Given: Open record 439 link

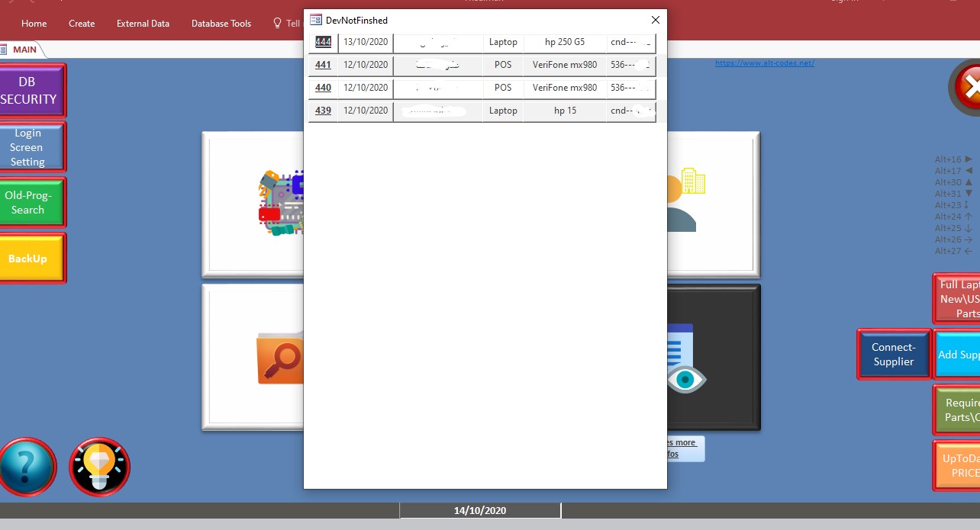Looking at the screenshot, I should [x=323, y=111].
